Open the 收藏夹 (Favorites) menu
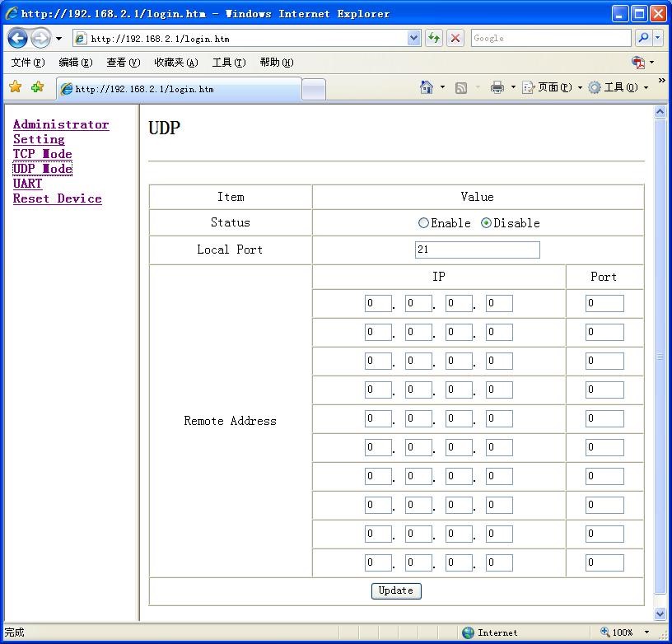 (175, 63)
